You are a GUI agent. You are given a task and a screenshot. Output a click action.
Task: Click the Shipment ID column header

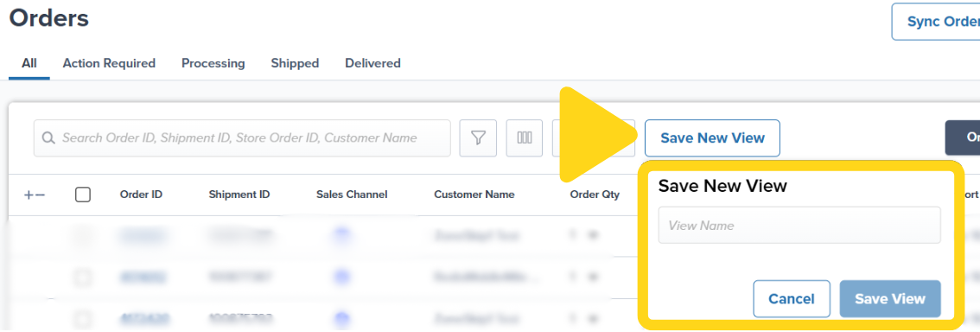pos(239,195)
